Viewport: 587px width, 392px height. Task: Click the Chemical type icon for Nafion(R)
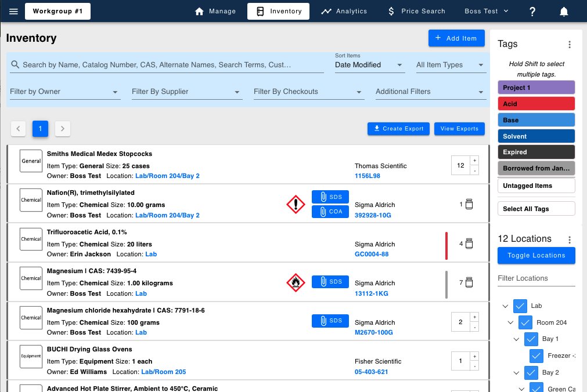[x=31, y=200]
